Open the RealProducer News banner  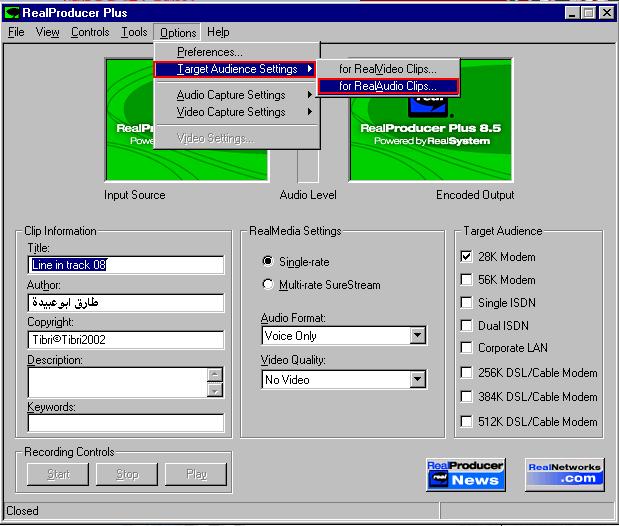click(466, 475)
